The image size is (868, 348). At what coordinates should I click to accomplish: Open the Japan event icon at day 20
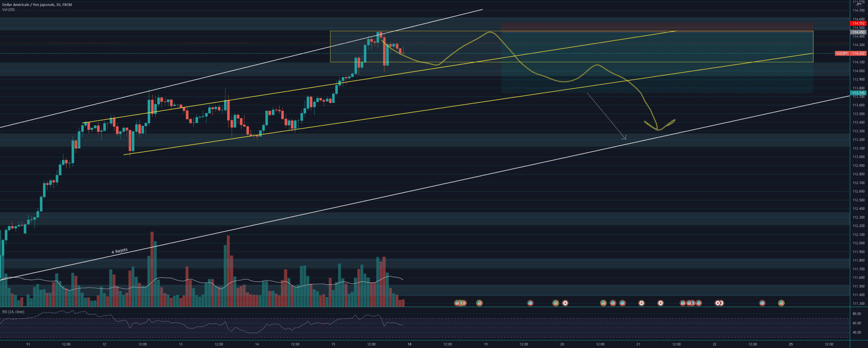(x=565, y=303)
